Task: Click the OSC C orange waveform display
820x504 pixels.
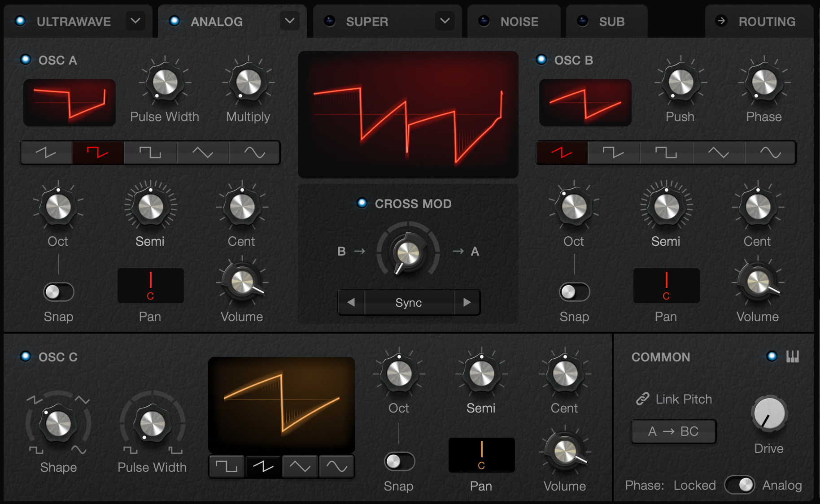Action: coord(282,405)
